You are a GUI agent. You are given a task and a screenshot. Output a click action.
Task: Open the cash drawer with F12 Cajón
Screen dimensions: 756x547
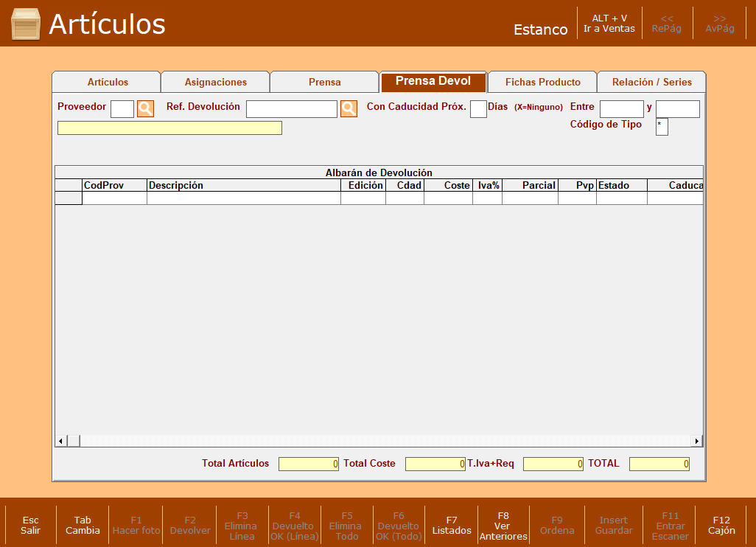tap(721, 526)
